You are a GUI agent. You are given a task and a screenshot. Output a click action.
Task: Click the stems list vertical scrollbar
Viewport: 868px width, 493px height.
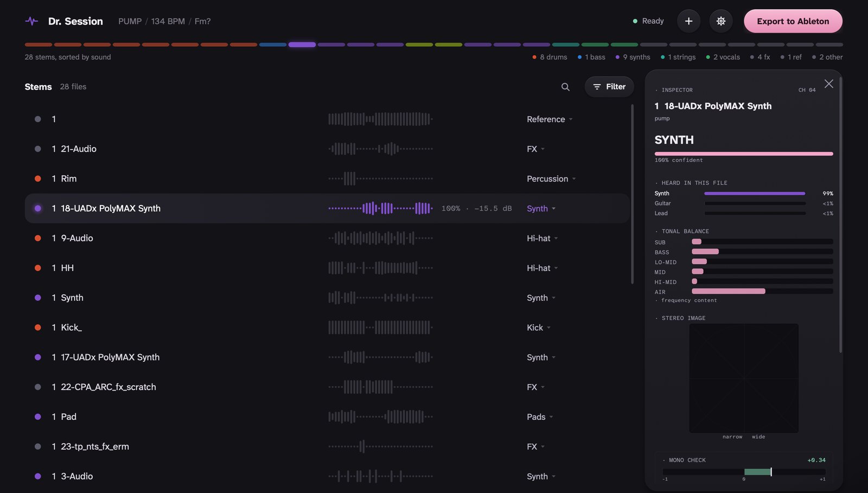tap(632, 194)
